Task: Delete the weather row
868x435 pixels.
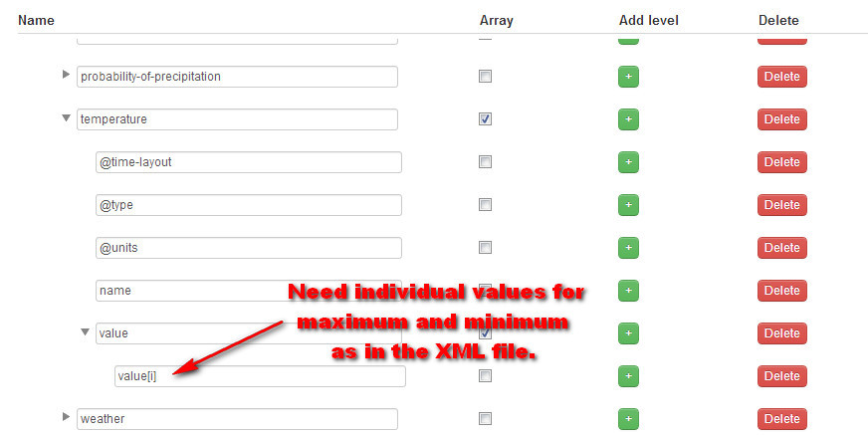Action: coord(782,419)
